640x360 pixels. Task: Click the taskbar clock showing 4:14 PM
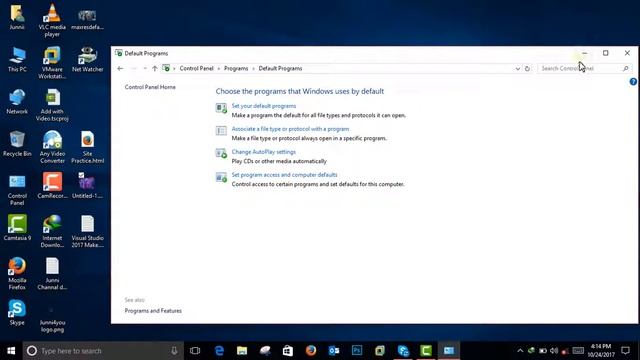pos(601,351)
